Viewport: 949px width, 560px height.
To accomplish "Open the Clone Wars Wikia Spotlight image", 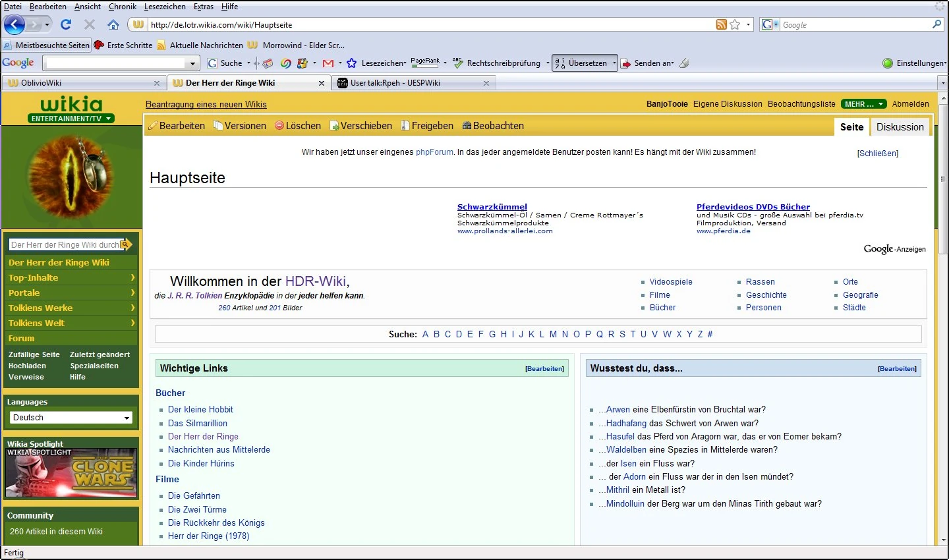I will click(x=71, y=472).
